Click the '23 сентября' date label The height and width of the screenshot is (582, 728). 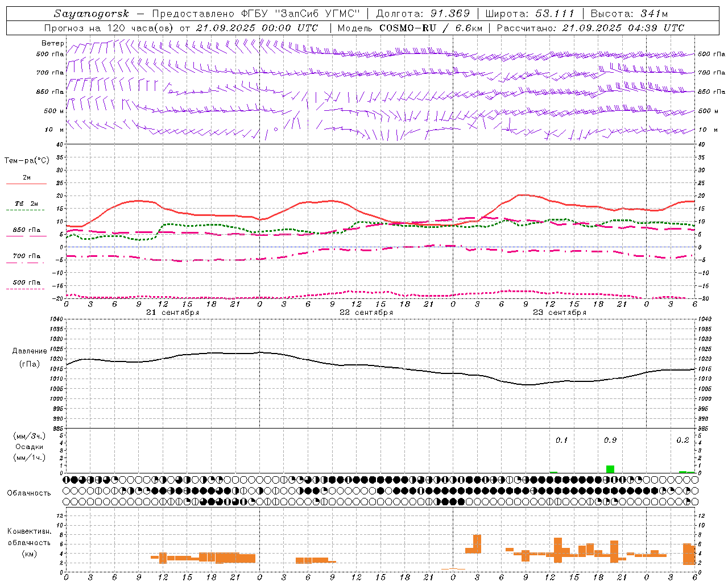(560, 313)
